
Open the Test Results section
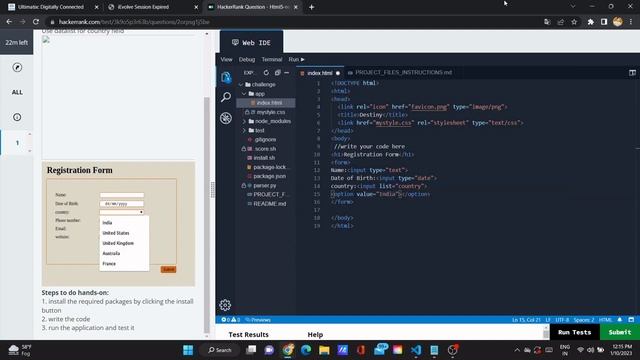[248, 335]
